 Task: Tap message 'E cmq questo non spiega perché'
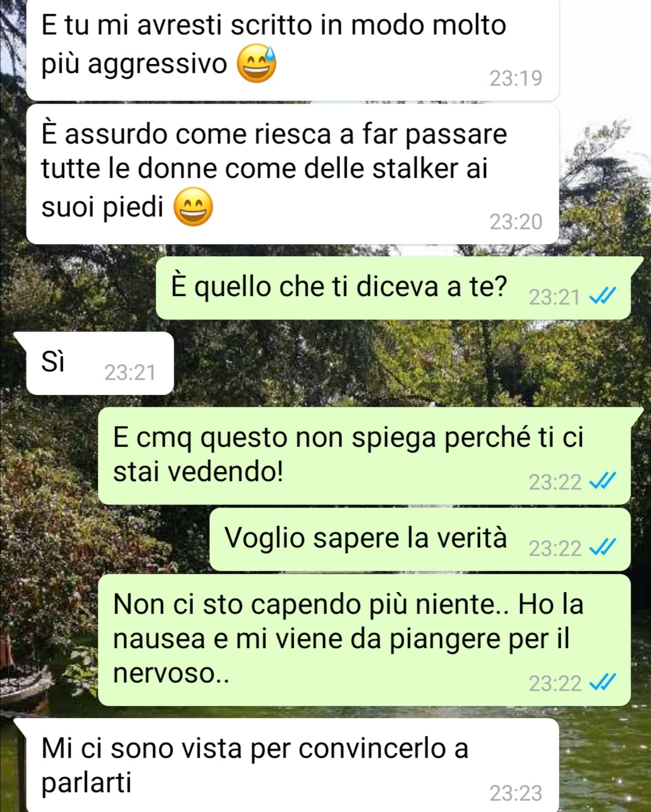(364, 456)
